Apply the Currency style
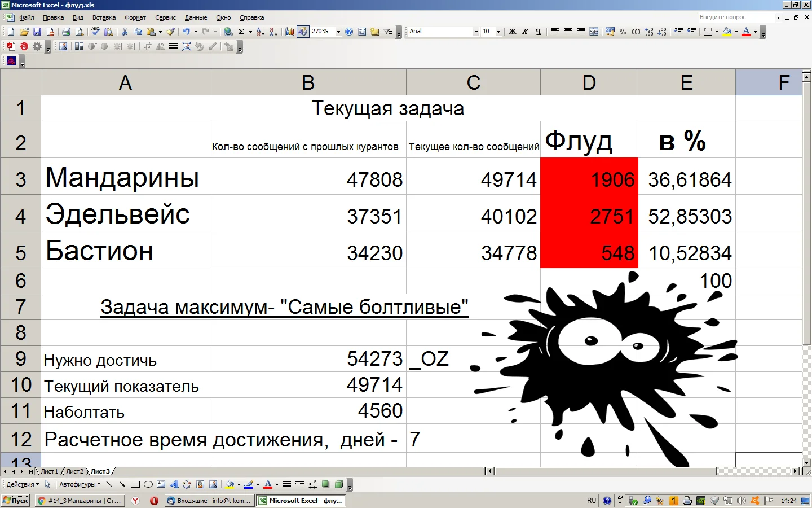Viewport: 812px width, 508px height. click(x=610, y=32)
